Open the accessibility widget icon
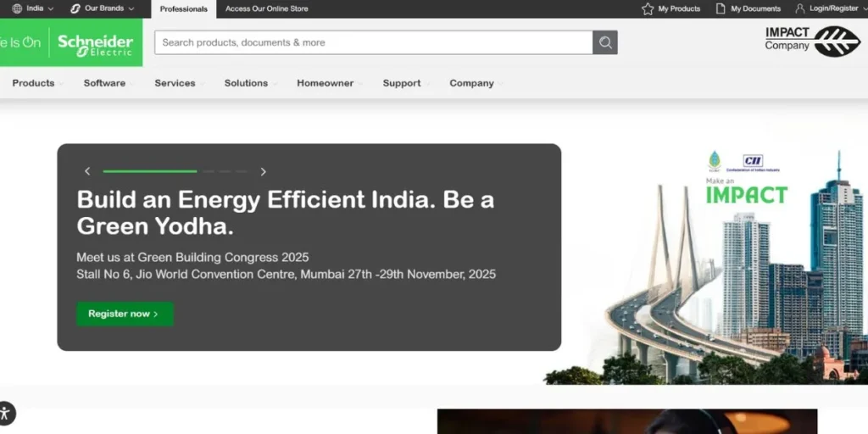868x434 pixels. [x=5, y=414]
